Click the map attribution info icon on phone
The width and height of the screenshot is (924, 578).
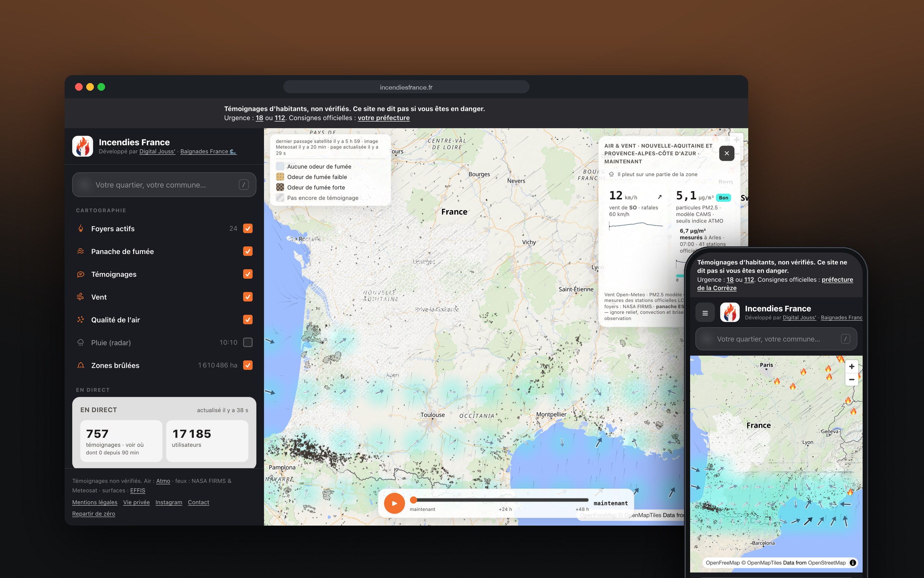point(853,563)
